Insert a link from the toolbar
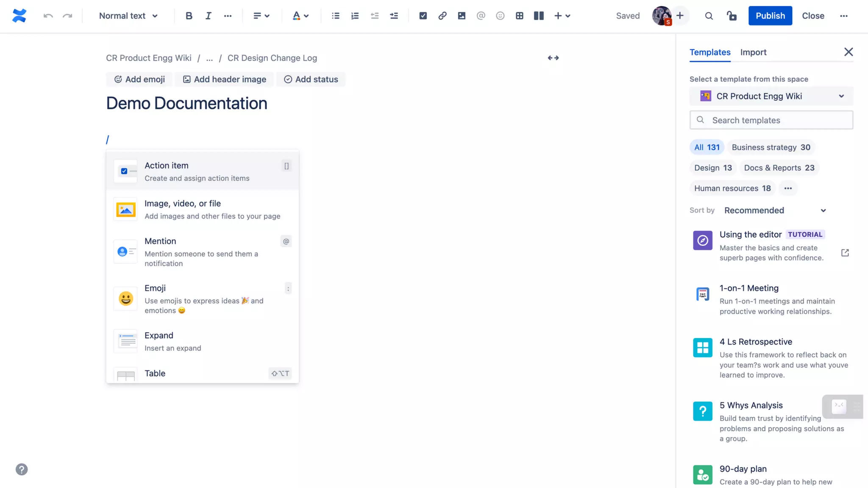Screen dimensions: 868x488 [x=442, y=16]
